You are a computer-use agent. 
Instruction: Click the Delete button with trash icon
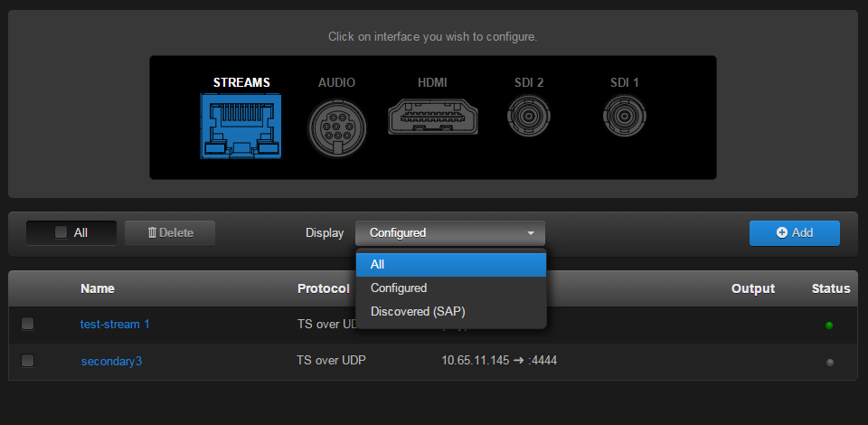(170, 232)
